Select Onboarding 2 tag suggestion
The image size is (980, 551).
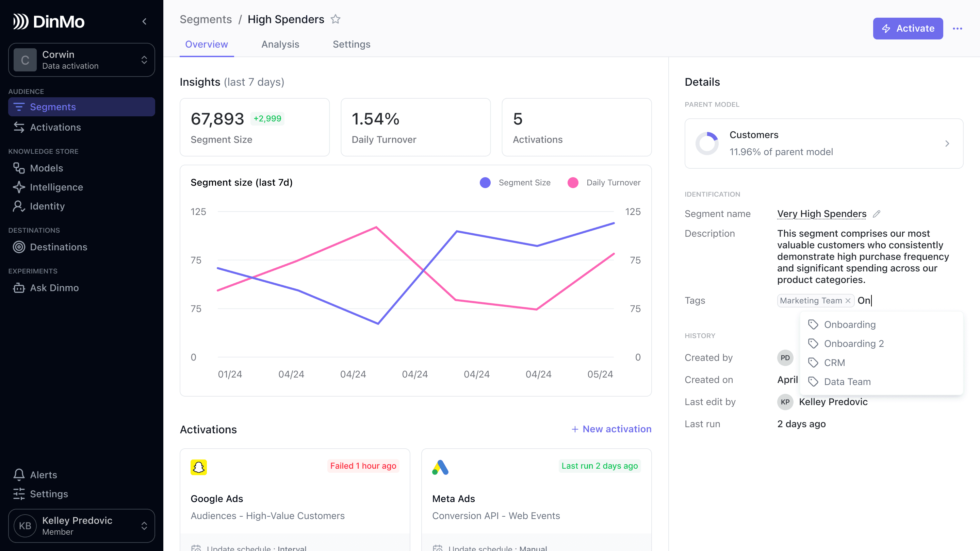tap(854, 344)
